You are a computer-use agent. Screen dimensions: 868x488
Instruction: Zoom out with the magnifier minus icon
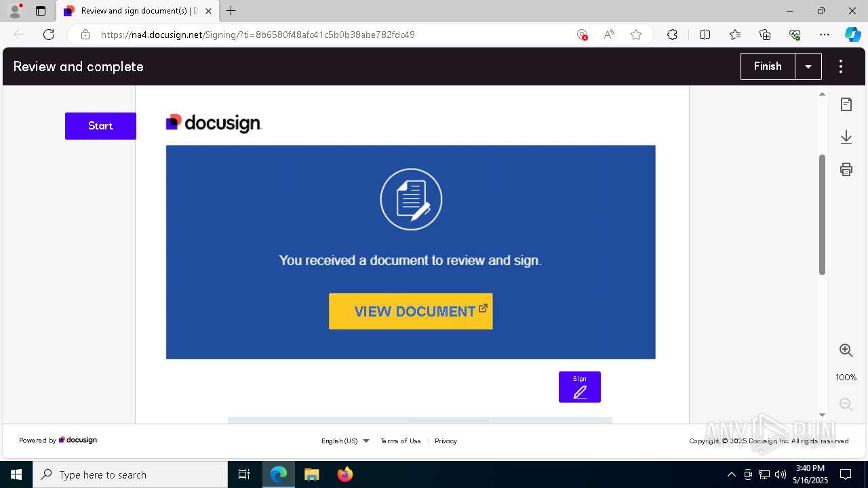click(846, 405)
